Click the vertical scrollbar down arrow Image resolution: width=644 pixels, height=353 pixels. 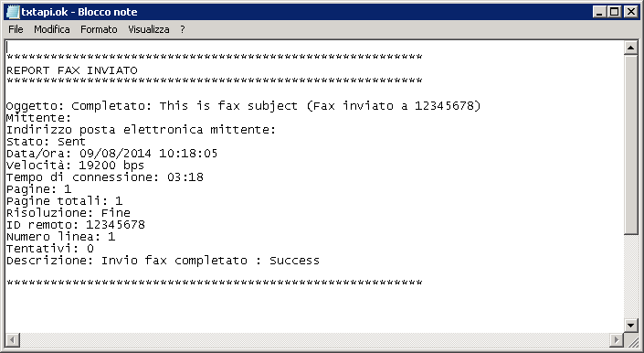point(631,326)
